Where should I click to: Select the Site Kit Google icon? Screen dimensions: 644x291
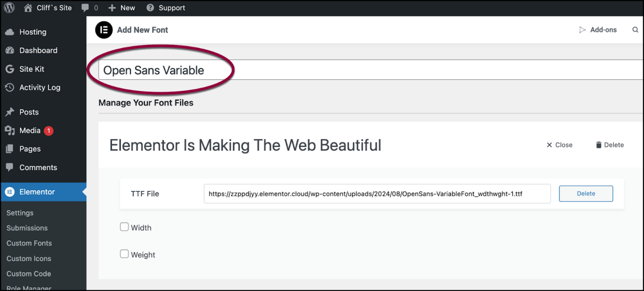[9, 69]
